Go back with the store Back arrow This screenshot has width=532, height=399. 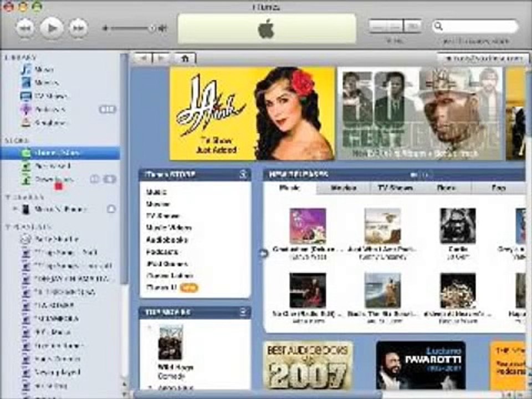143,58
